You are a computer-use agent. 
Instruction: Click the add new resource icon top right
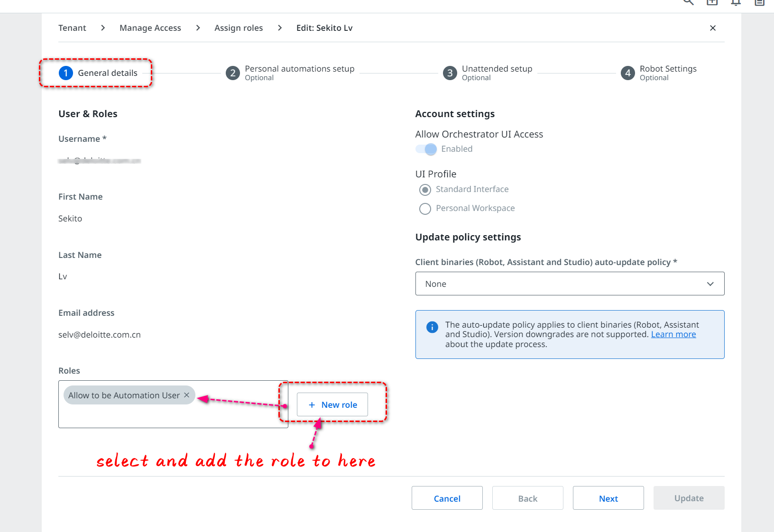point(712,2)
